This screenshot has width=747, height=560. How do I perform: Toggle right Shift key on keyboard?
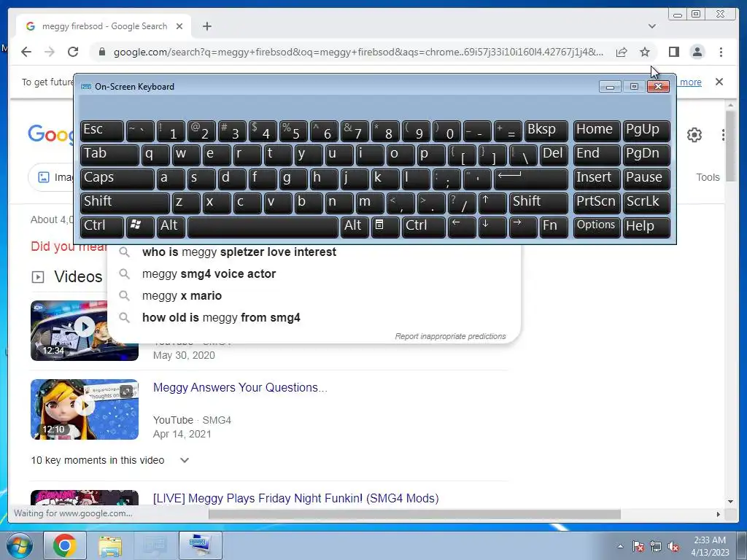(x=538, y=203)
